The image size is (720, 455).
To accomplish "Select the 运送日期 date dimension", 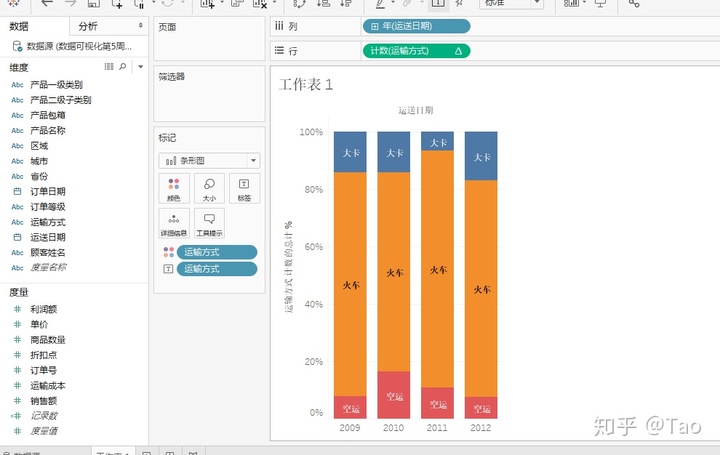I will [x=48, y=237].
